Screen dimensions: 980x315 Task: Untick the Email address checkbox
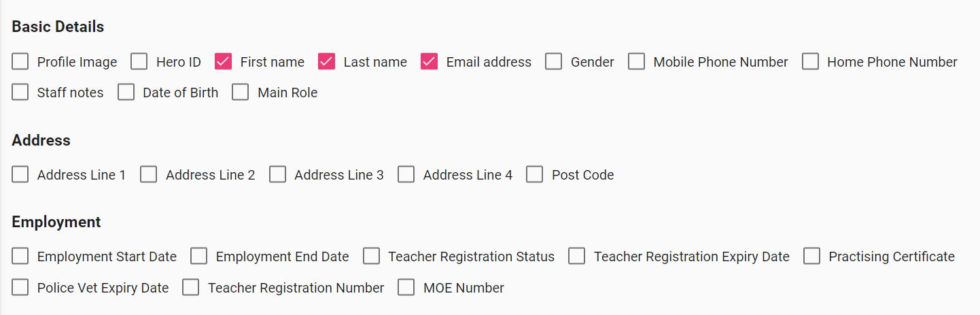[x=430, y=62]
